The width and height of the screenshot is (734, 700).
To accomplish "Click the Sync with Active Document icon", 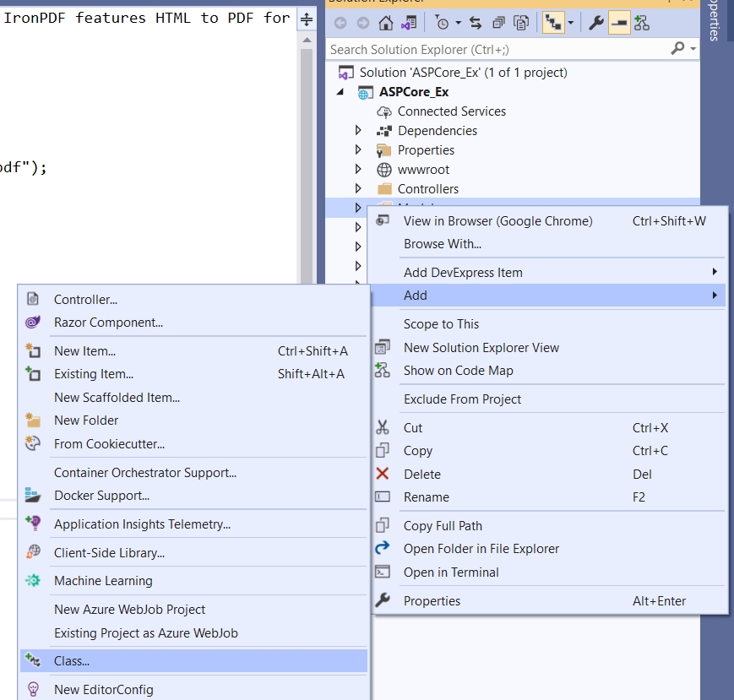I will [476, 24].
